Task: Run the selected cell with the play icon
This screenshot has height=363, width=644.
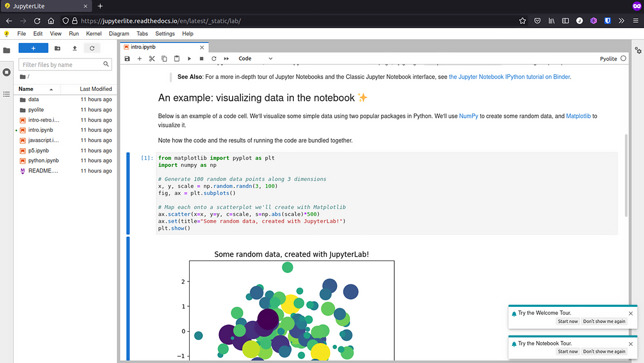Action: tap(189, 58)
